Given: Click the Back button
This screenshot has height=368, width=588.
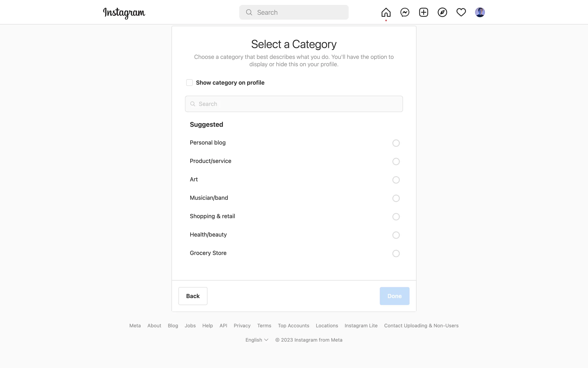Looking at the screenshot, I should [193, 296].
